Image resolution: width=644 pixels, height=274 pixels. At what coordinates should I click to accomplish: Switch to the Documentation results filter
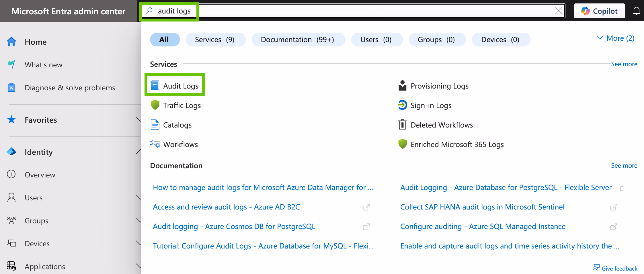click(298, 40)
